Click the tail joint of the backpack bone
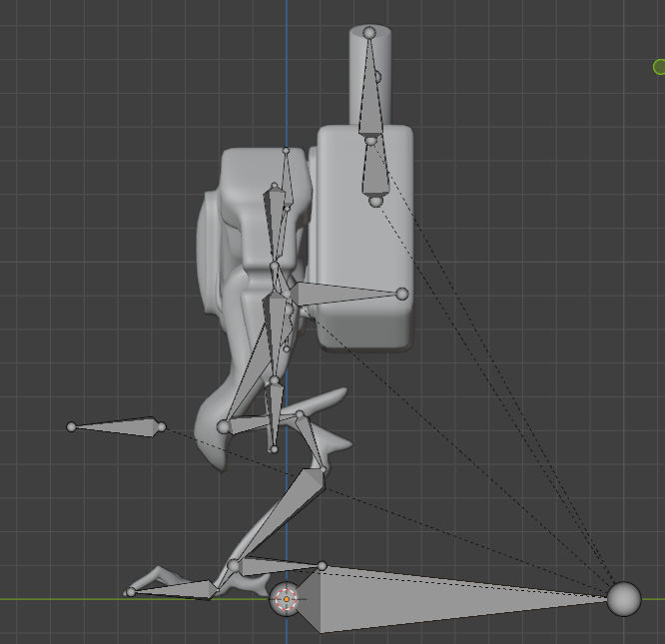Viewport: 665px width, 644px height. (402, 294)
